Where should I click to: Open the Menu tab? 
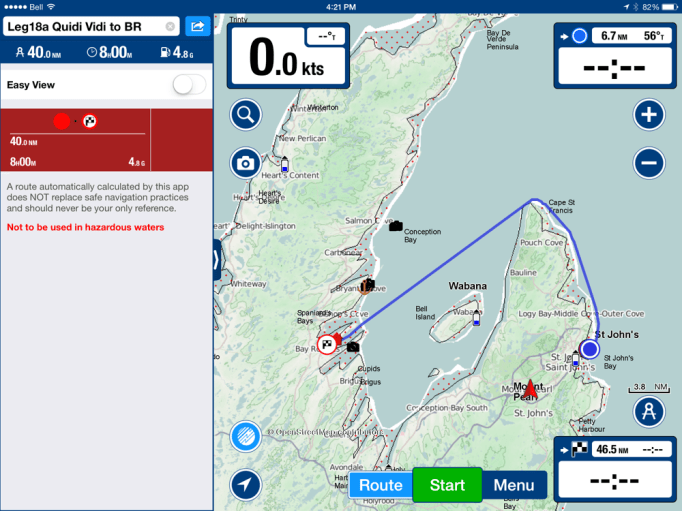514,486
